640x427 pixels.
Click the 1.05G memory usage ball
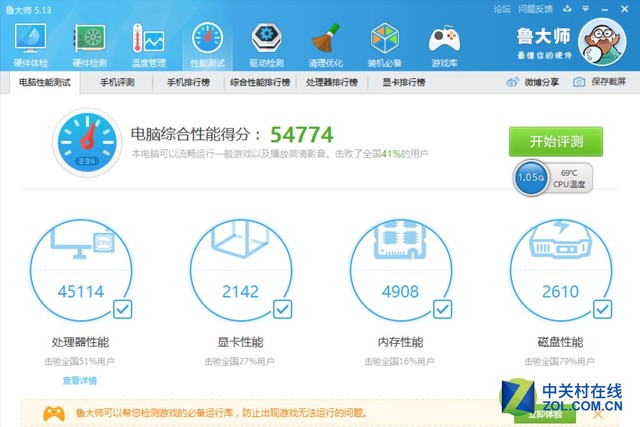coord(530,178)
